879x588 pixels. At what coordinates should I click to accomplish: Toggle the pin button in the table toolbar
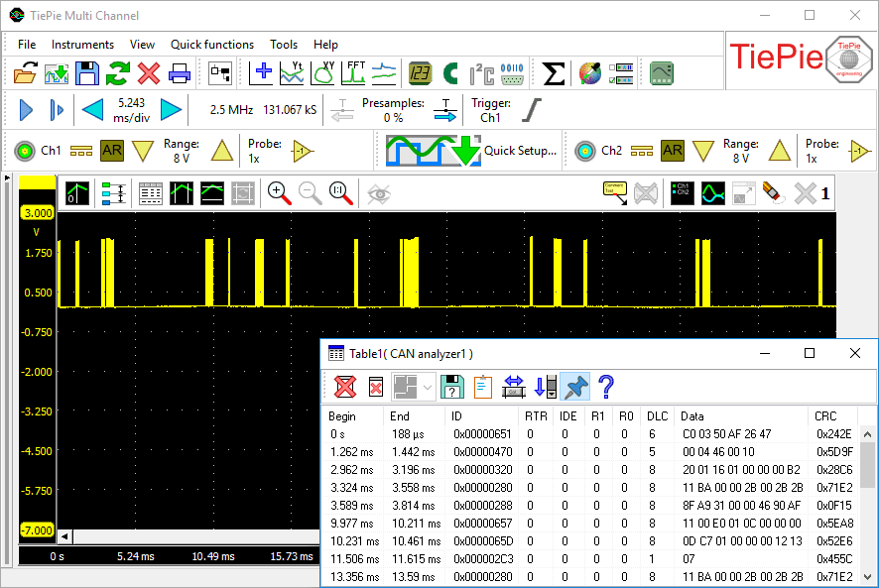point(574,386)
